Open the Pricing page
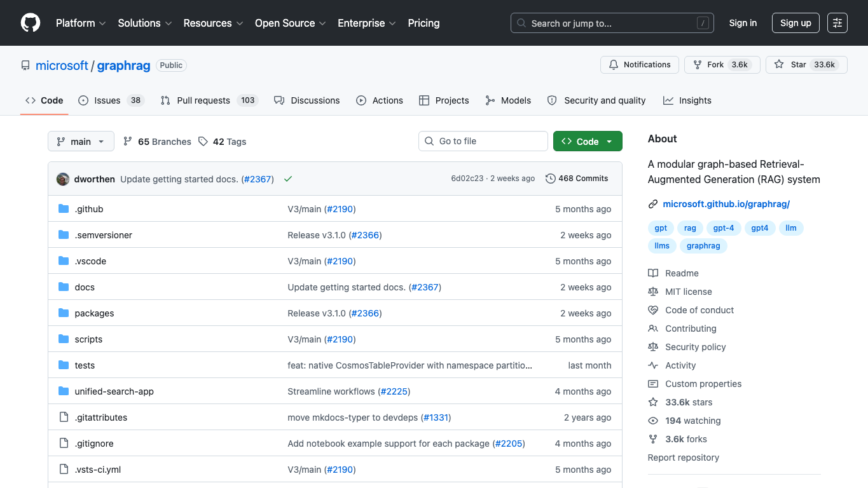The image size is (868, 488). pos(424,23)
